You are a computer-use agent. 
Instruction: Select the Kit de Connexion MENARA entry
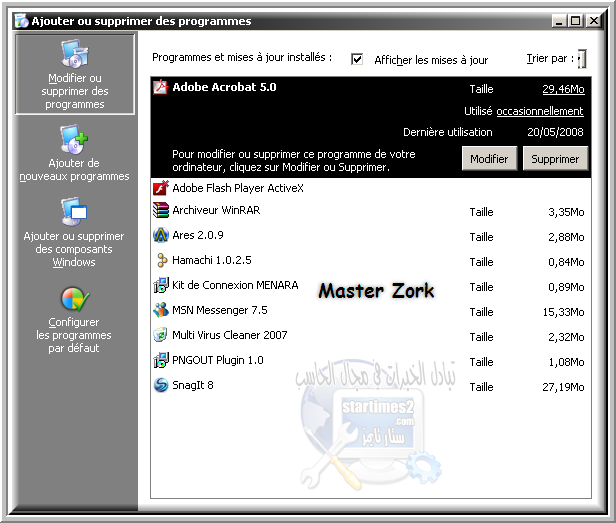click(x=371, y=285)
